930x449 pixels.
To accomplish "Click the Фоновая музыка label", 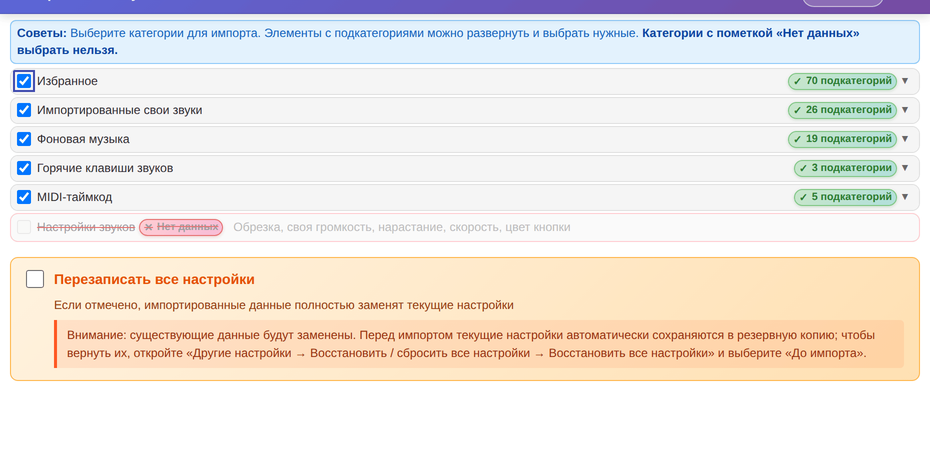I will (x=83, y=139).
